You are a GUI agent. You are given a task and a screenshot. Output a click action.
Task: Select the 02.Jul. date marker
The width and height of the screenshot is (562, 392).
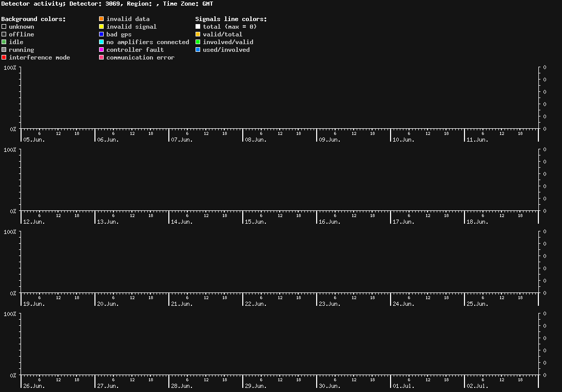477,386
